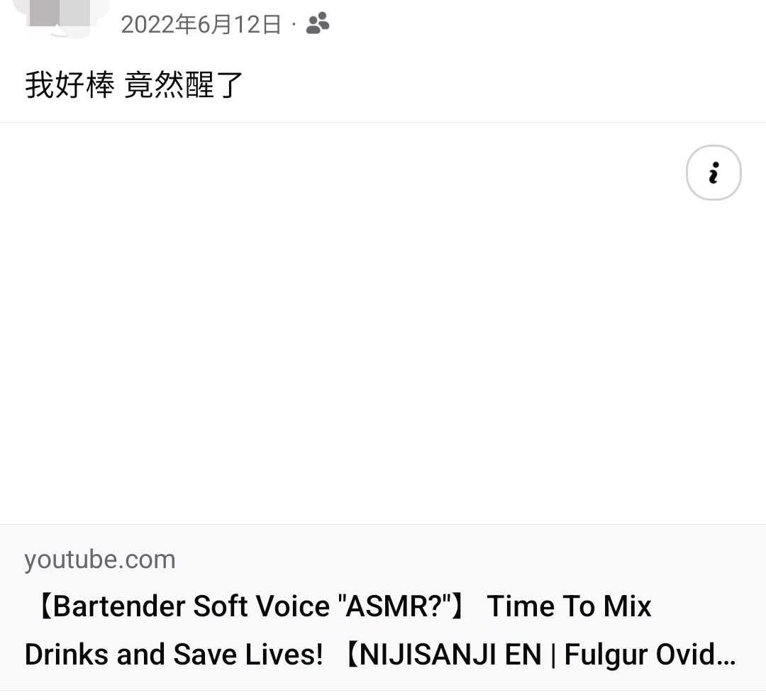Open the Bartender Soft Voice "ASMR?" title
This screenshot has height=700, width=766.
tap(250, 606)
